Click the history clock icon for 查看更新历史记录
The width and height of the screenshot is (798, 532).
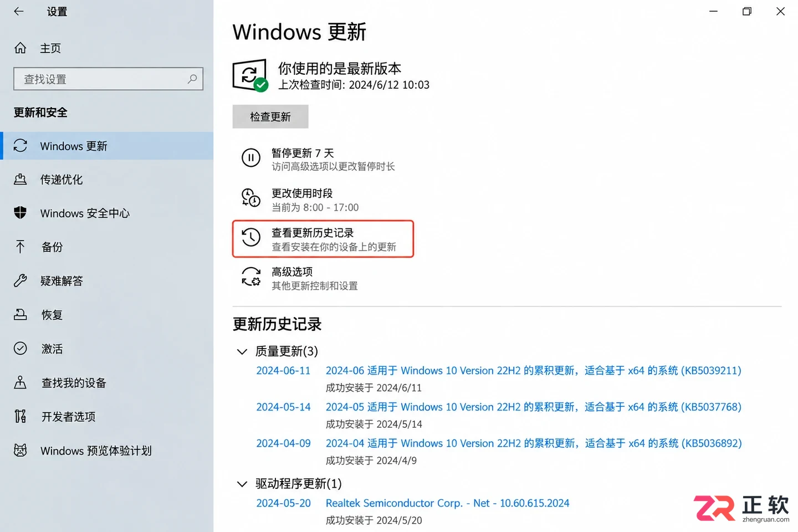pos(251,237)
